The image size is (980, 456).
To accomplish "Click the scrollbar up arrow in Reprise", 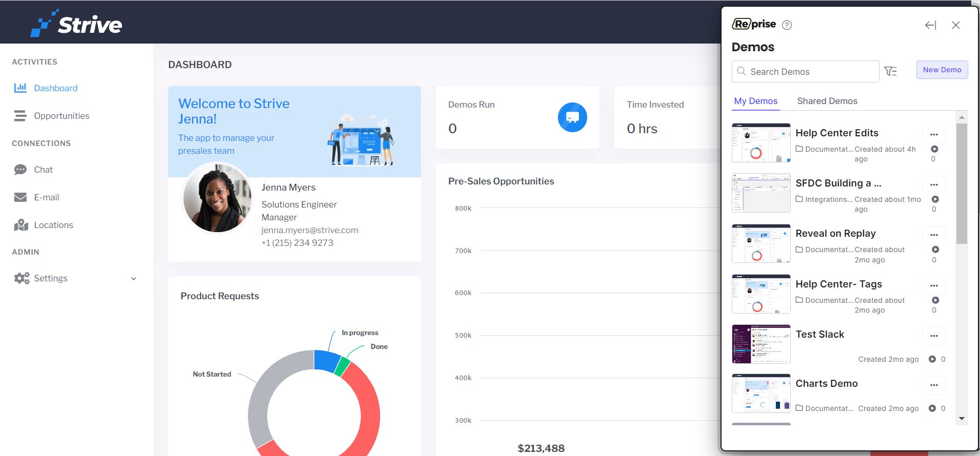I will [962, 118].
